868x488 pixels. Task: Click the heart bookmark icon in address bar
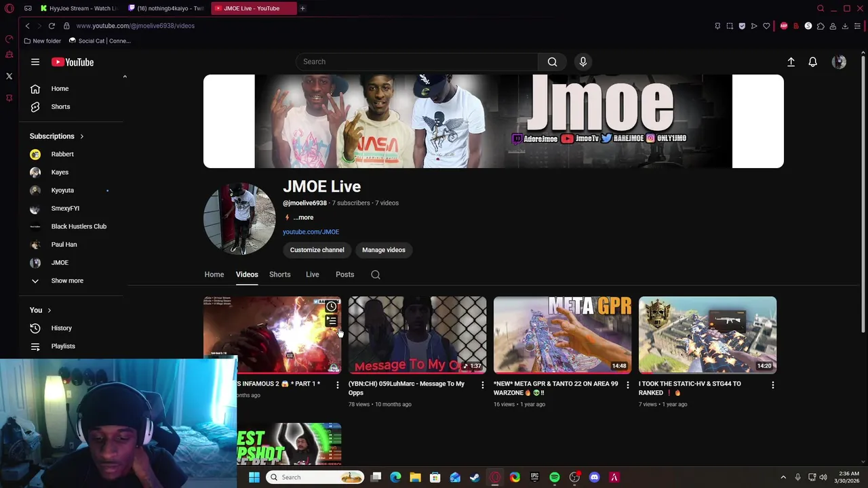click(766, 26)
